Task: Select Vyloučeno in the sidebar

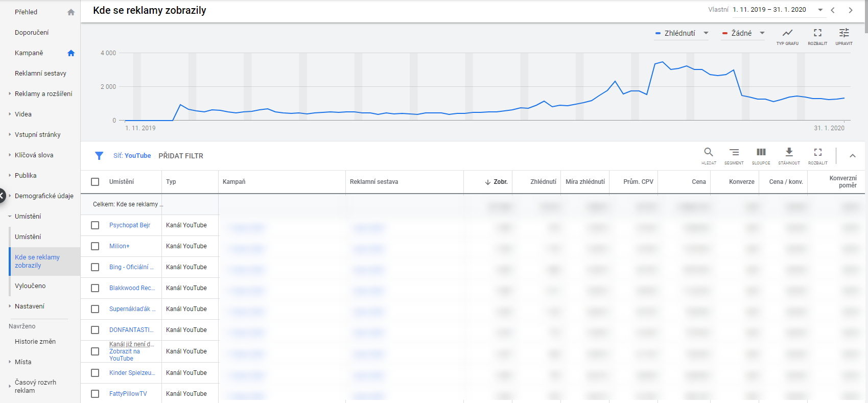Action: tap(30, 286)
